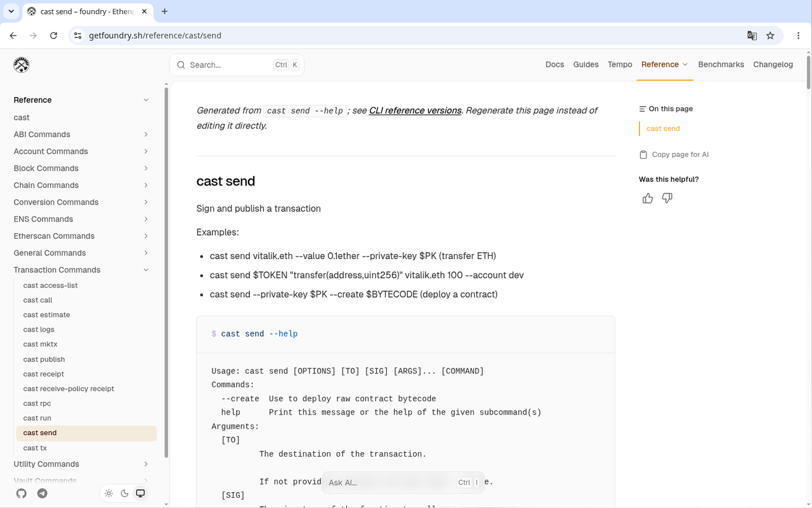Open cast tx in sidebar
The image size is (812, 508).
coord(35,448)
